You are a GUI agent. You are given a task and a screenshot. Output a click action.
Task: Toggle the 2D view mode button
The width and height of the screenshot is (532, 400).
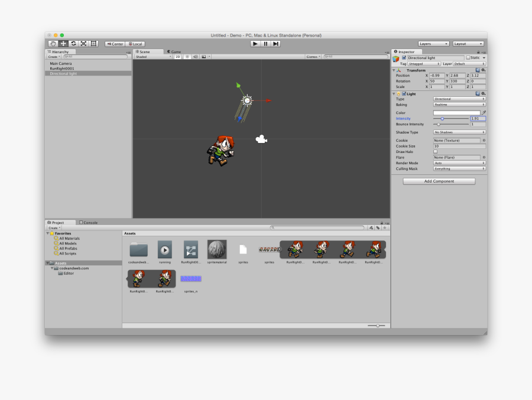(x=179, y=57)
